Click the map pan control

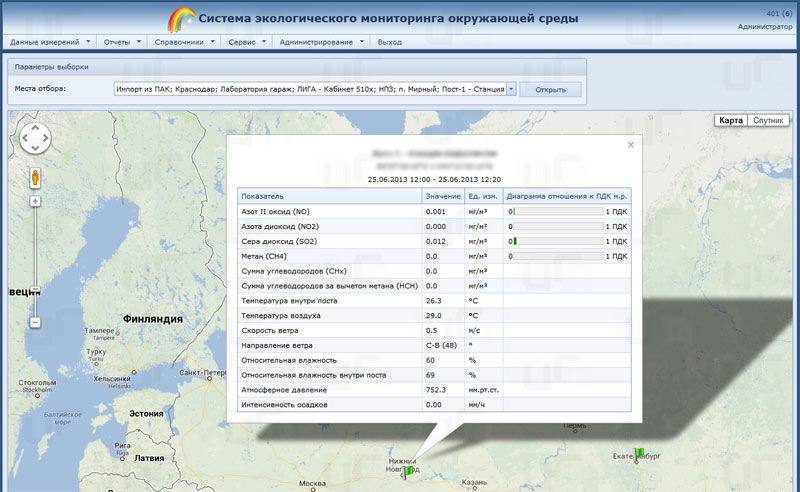pyautogui.click(x=35, y=138)
